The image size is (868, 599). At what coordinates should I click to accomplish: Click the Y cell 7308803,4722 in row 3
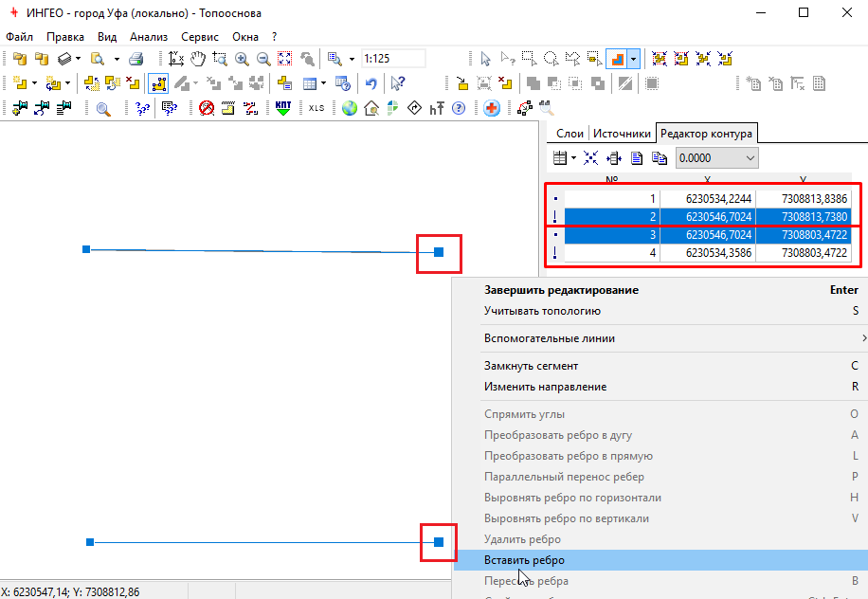(804, 235)
